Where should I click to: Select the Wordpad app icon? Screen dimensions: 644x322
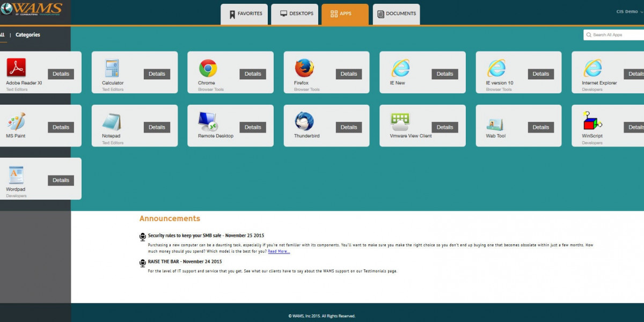17,174
